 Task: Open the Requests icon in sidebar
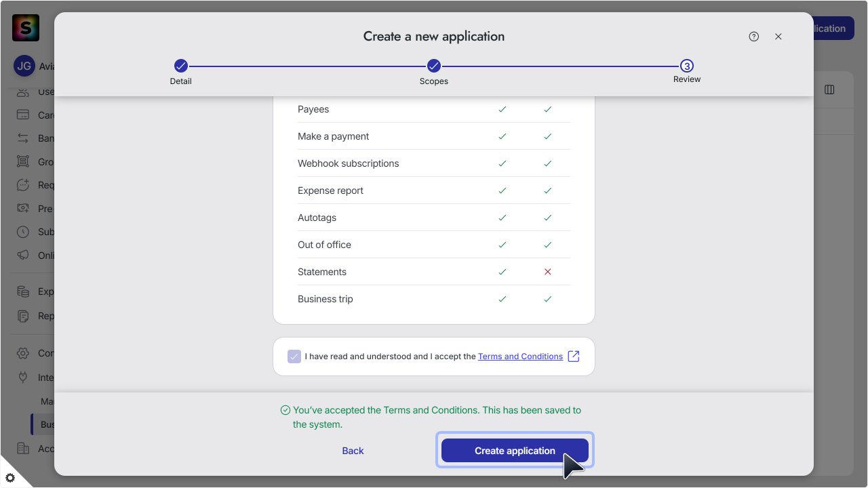click(x=23, y=185)
